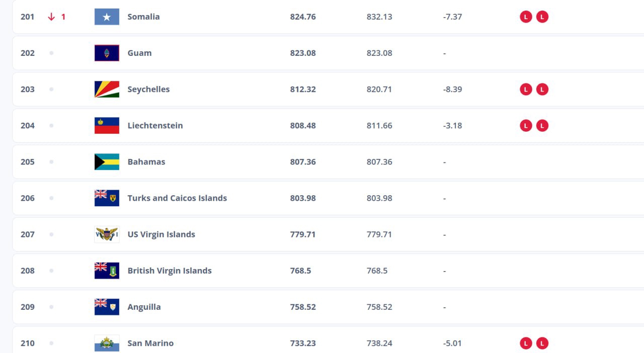Click the Turks and Caicos Islands flag
Screen dimensions: 644x353
[x=107, y=198]
